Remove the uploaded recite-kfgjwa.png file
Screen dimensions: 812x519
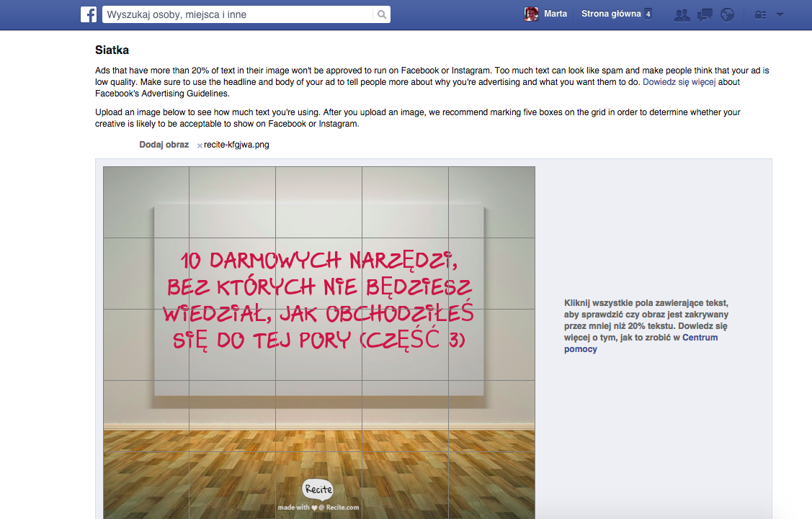tap(200, 145)
